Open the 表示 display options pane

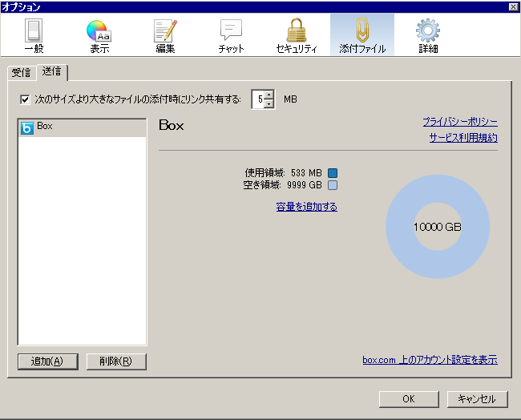[x=99, y=35]
